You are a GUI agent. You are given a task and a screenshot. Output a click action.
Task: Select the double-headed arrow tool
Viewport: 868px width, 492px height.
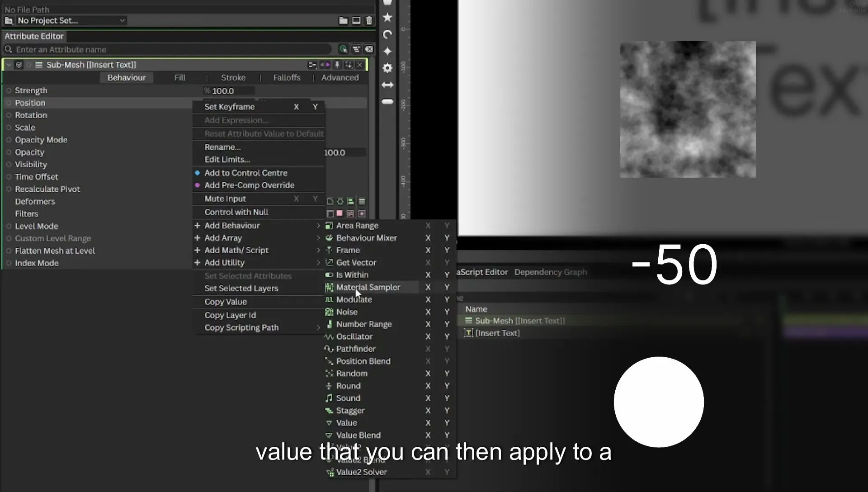(387, 85)
